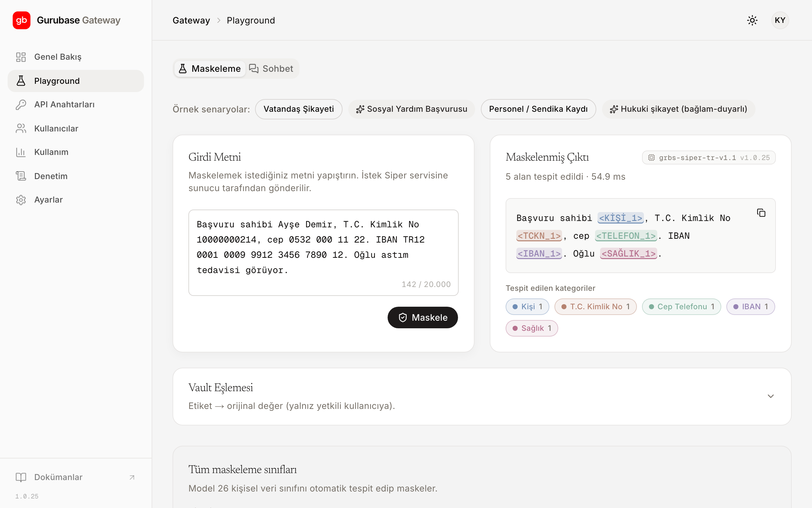Click the Ayarlar gear icon

point(21,200)
